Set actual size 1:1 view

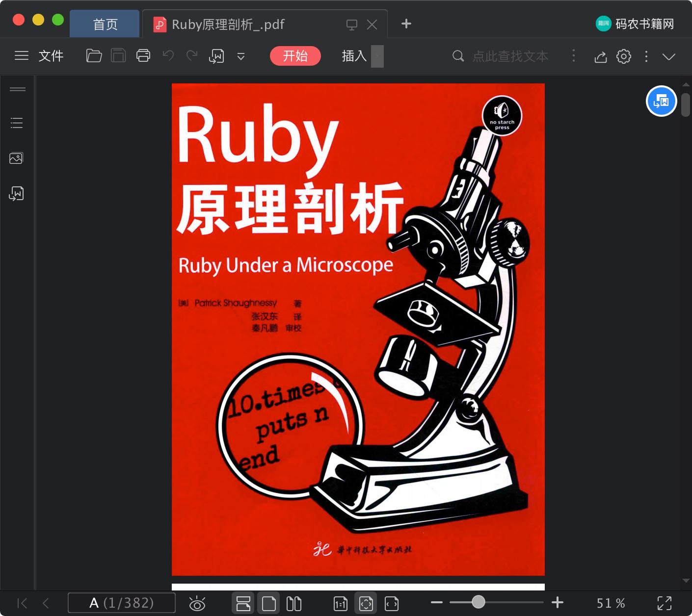pyautogui.click(x=341, y=604)
